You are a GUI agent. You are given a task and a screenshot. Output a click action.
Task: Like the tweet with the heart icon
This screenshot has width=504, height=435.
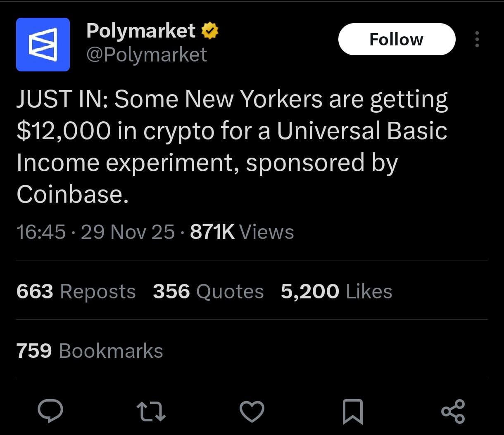[x=252, y=411]
